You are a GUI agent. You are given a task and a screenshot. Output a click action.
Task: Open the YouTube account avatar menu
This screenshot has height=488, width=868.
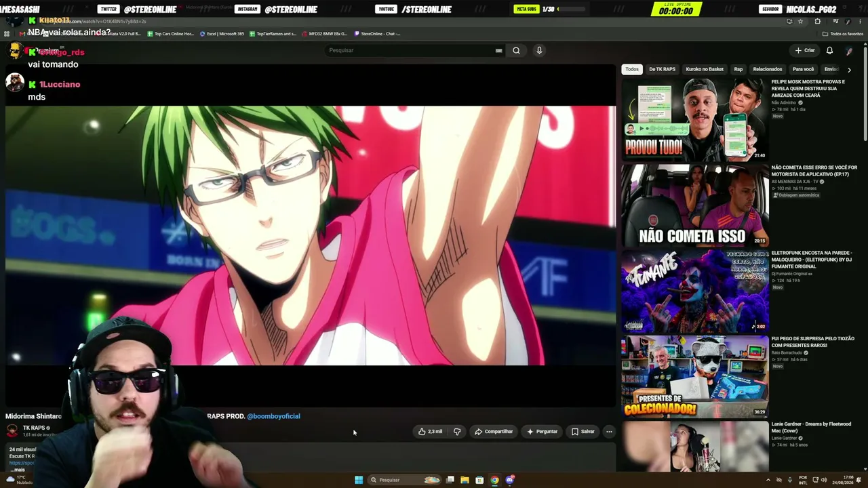coord(849,50)
